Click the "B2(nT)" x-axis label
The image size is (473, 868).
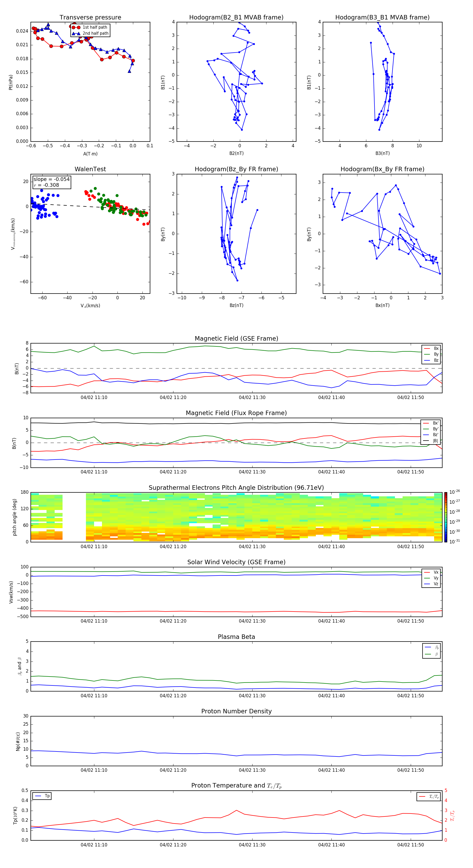click(x=236, y=153)
